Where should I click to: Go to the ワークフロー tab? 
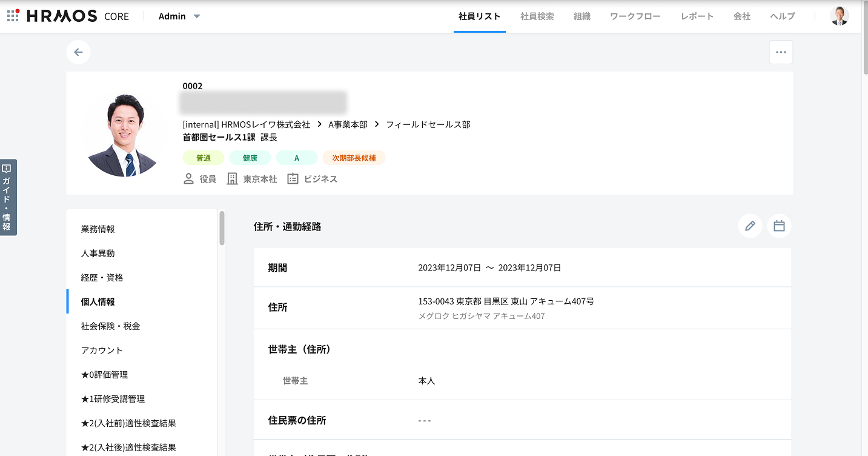point(635,16)
